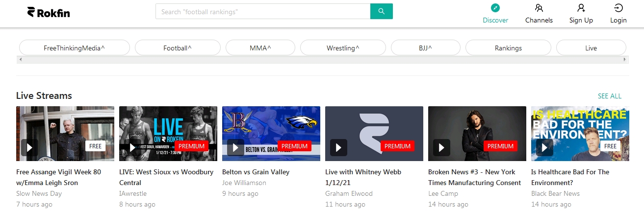The width and height of the screenshot is (644, 211).
Task: Click into the search input field
Action: [262, 11]
